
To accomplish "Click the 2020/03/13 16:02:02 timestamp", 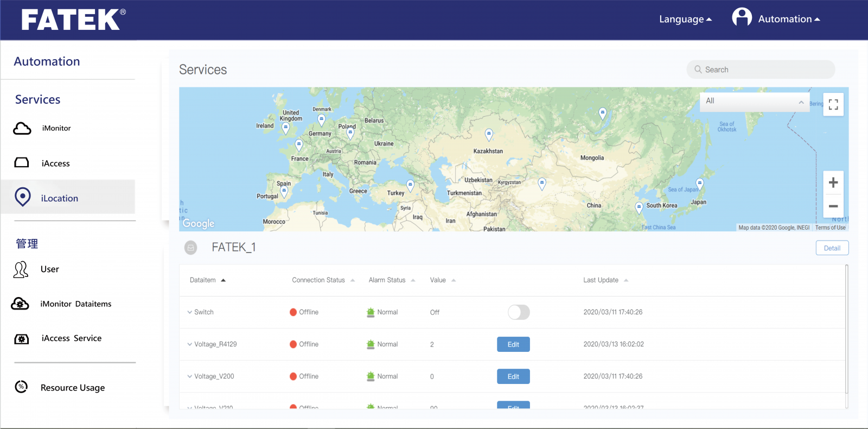I will click(614, 344).
